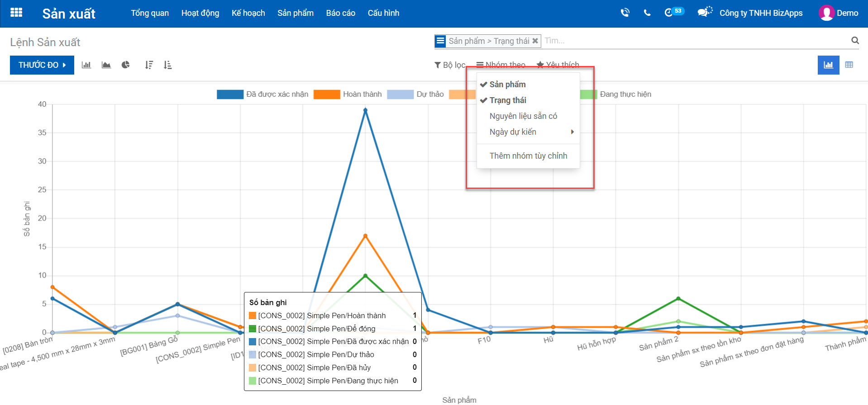
Task: Click the F10 axis label
Action: [484, 340]
